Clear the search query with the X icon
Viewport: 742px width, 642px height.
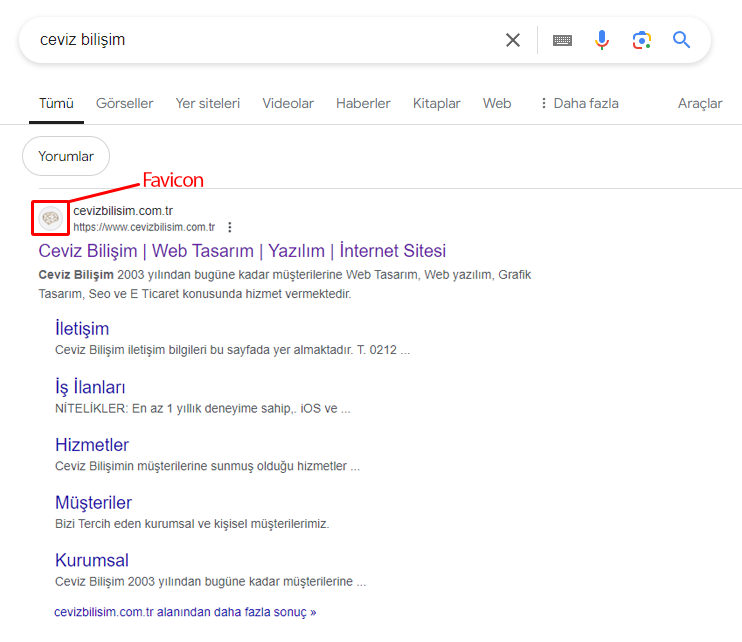(x=513, y=40)
